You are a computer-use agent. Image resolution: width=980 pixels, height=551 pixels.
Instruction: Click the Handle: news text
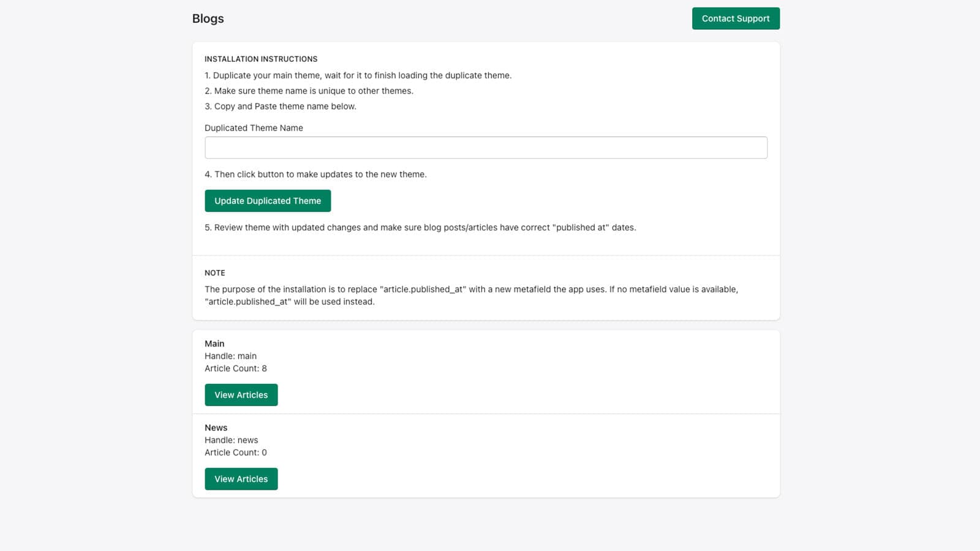tap(231, 440)
